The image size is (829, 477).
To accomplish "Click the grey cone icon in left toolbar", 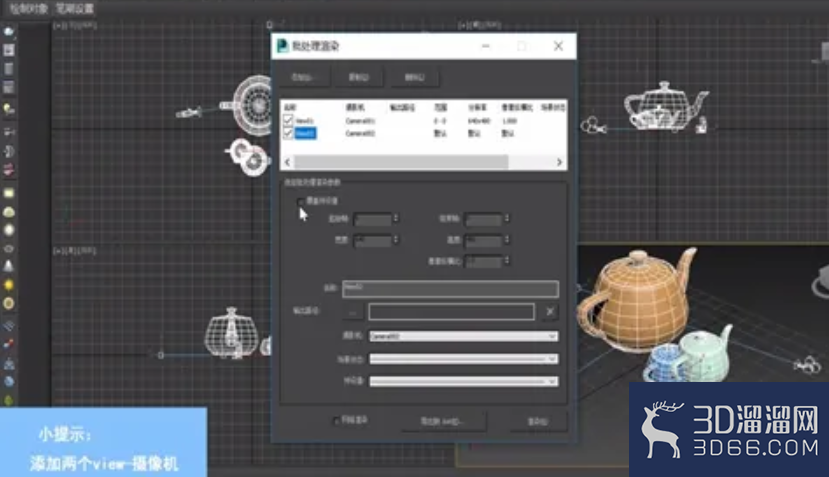I will pyautogui.click(x=9, y=266).
